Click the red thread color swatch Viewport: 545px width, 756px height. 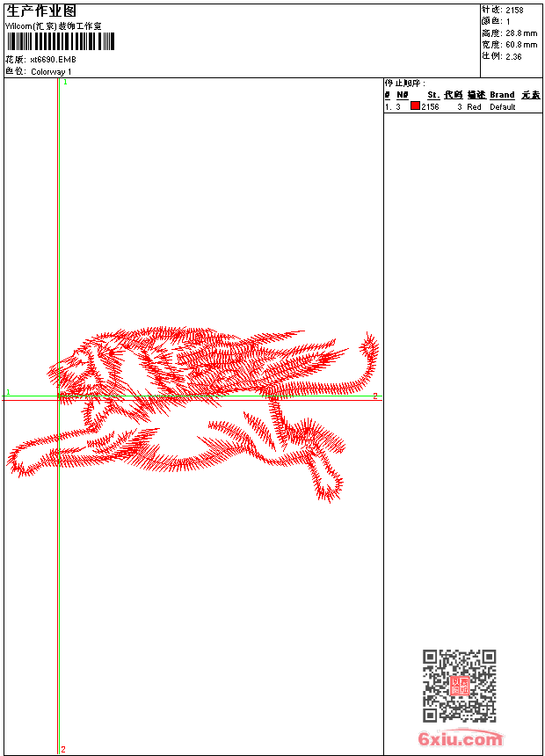[415, 106]
